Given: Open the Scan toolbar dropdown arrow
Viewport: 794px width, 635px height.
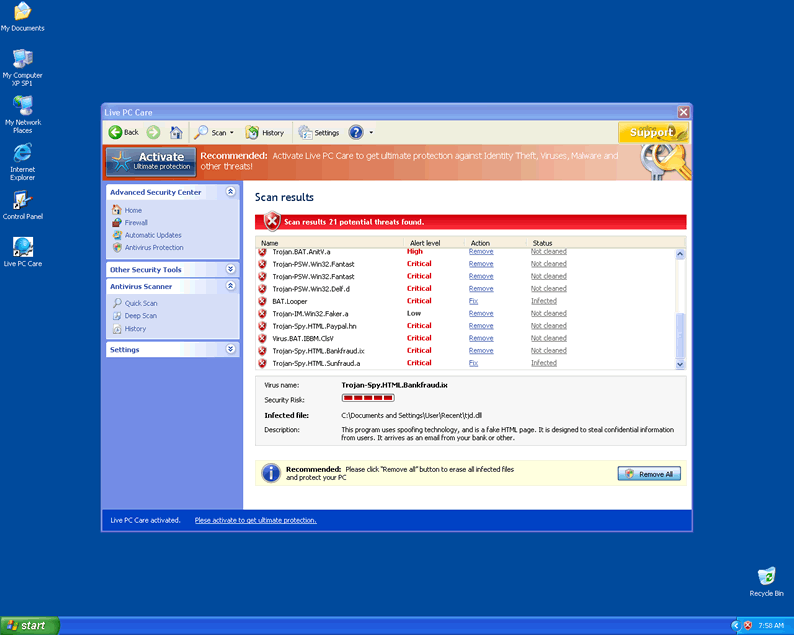Looking at the screenshot, I should [x=232, y=133].
